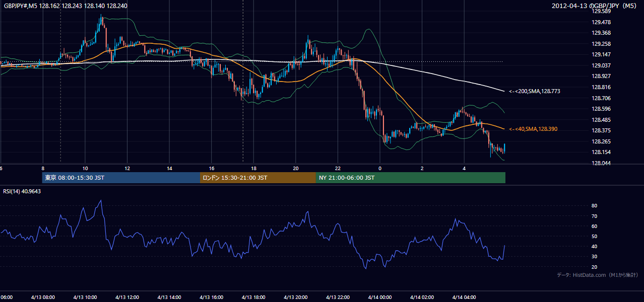This screenshot has height=302, width=644.
Task: Click price axis value 129.147
Action: coord(601,54)
